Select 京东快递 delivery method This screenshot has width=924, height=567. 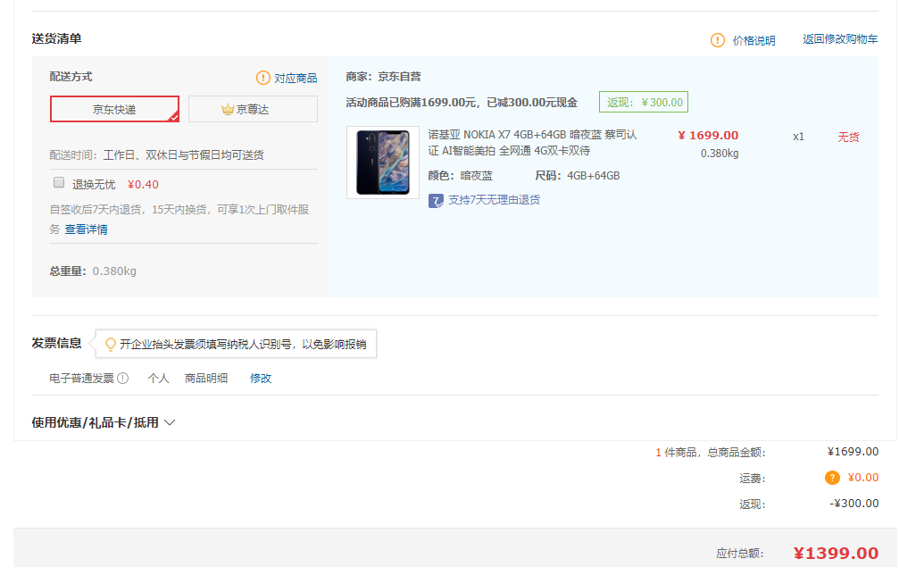[x=114, y=109]
